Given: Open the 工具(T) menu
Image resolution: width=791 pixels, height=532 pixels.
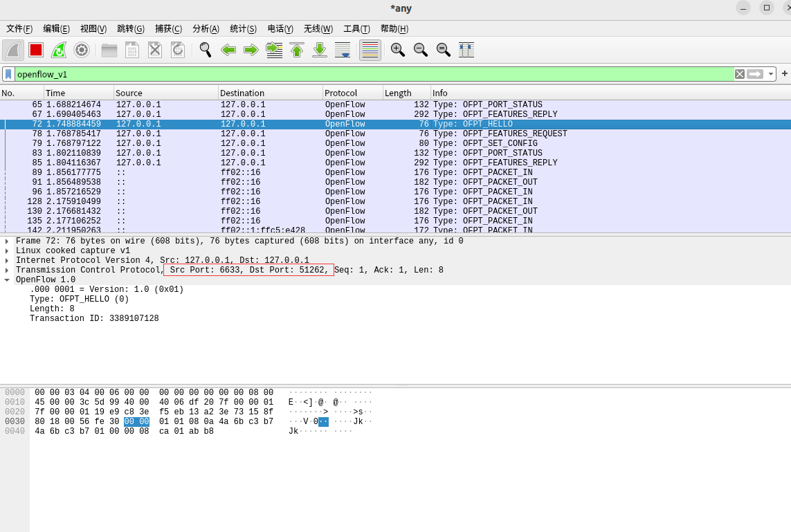Looking at the screenshot, I should [356, 29].
